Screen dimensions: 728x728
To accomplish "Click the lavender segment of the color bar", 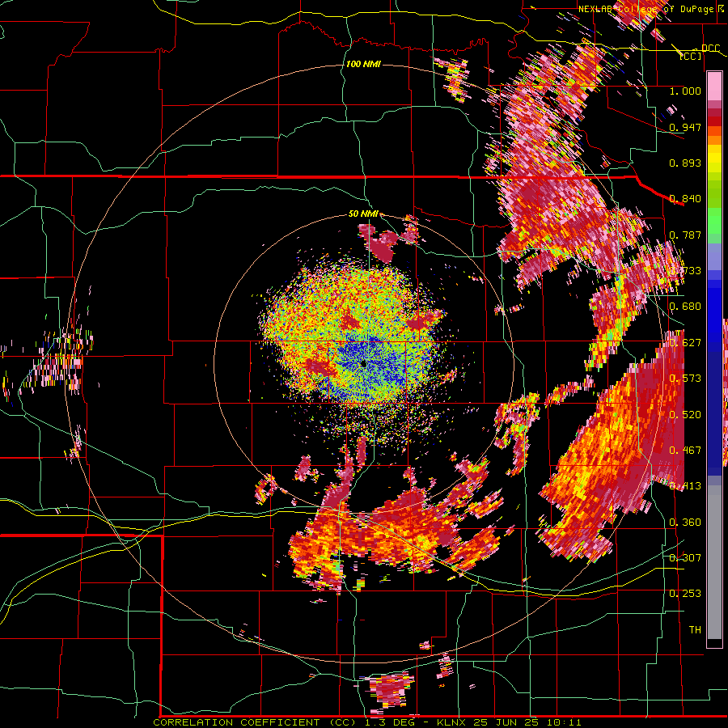I will coord(714,256).
